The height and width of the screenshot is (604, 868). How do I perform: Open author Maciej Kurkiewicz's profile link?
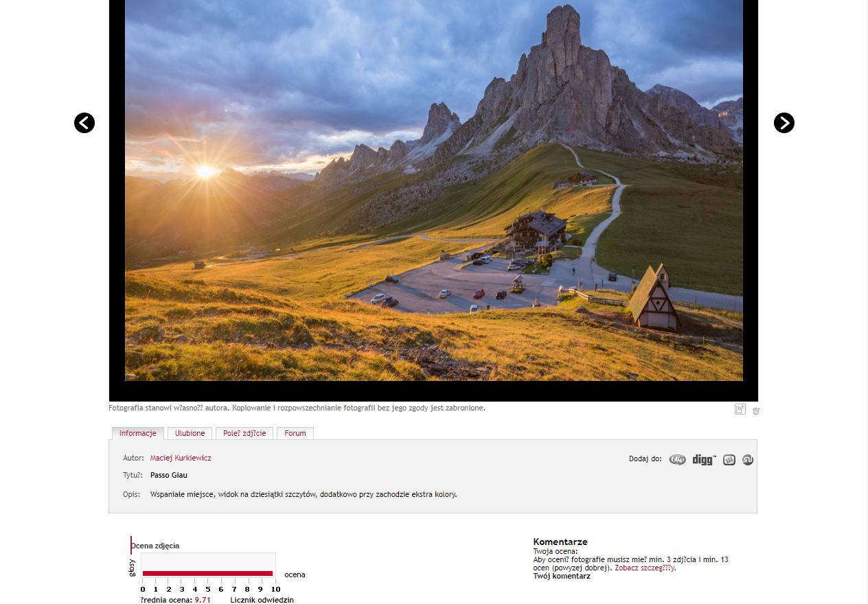pyautogui.click(x=181, y=458)
